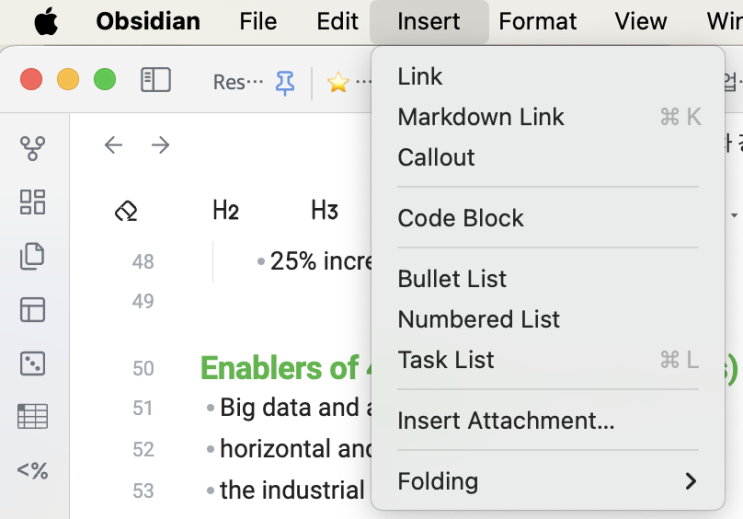
Task: Toggle the pin on the Res tab
Action: tap(285, 83)
